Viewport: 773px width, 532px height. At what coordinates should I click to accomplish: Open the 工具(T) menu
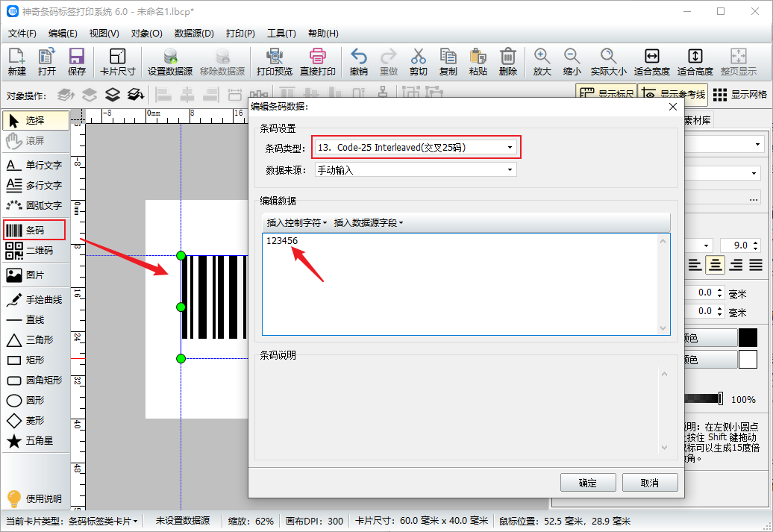tap(281, 34)
